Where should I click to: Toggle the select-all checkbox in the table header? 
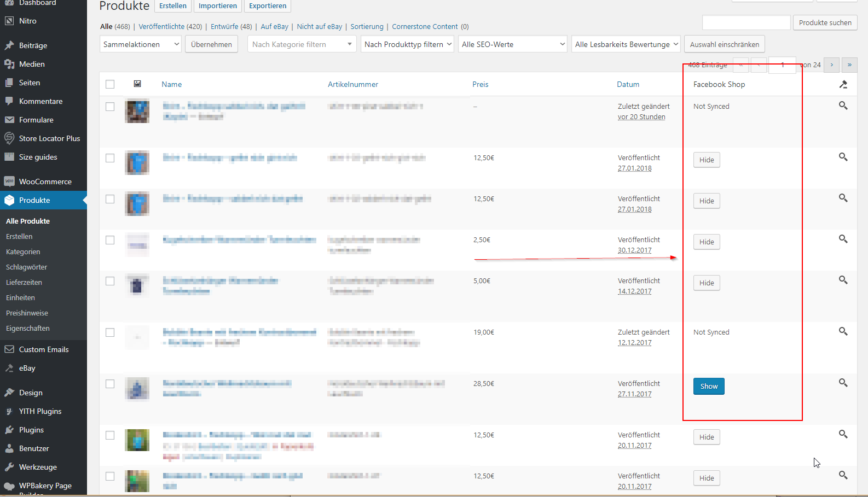pyautogui.click(x=110, y=84)
